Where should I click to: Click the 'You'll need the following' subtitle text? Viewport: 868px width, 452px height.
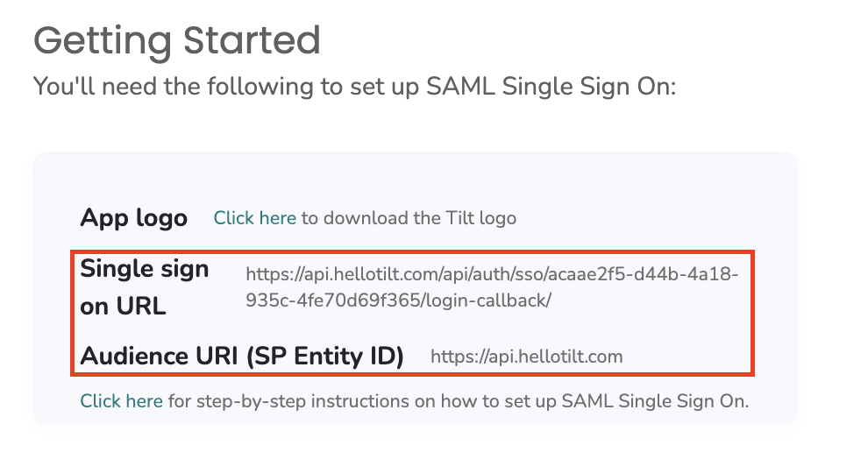pos(355,87)
